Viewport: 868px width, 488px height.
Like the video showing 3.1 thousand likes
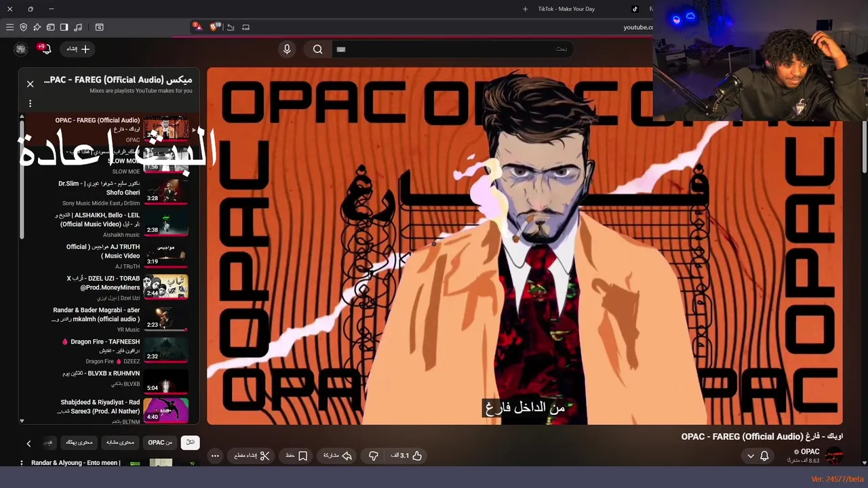(x=407, y=456)
